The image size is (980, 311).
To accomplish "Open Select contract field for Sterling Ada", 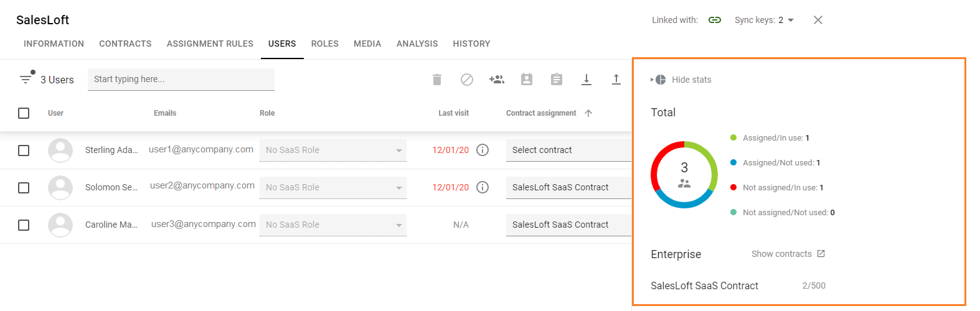I will pos(568,150).
